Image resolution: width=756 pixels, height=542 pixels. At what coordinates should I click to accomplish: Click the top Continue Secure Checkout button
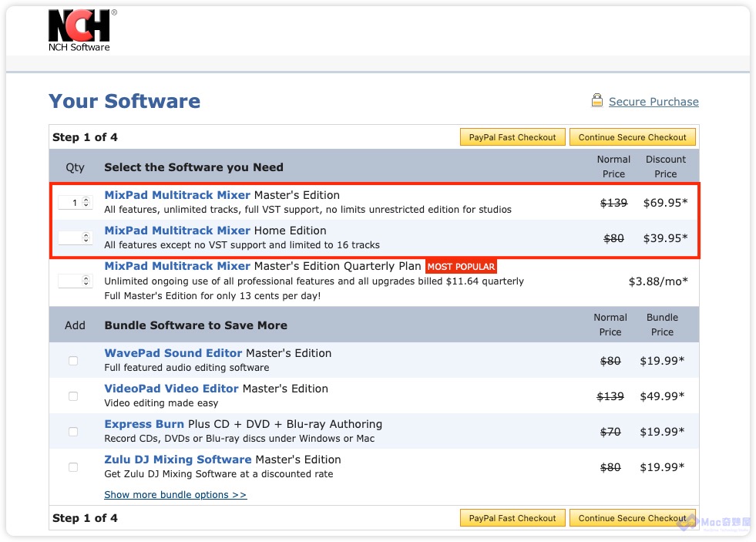click(x=632, y=137)
